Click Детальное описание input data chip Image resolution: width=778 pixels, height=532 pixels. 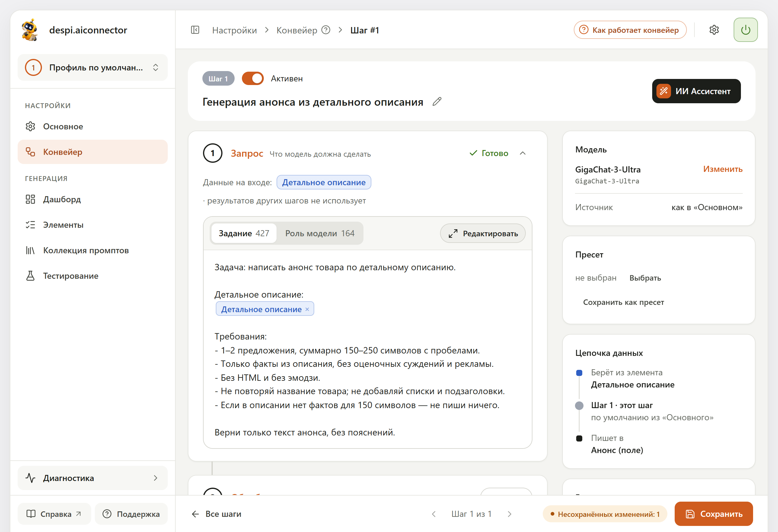point(324,182)
